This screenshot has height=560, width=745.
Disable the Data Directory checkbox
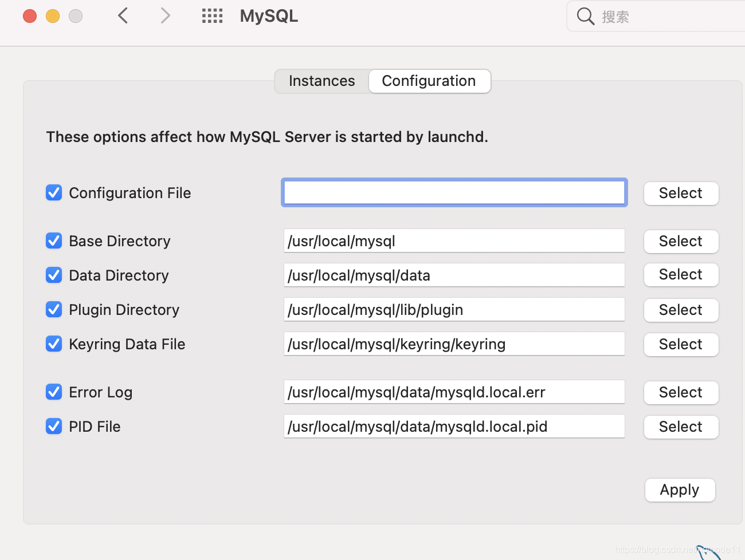coord(54,275)
